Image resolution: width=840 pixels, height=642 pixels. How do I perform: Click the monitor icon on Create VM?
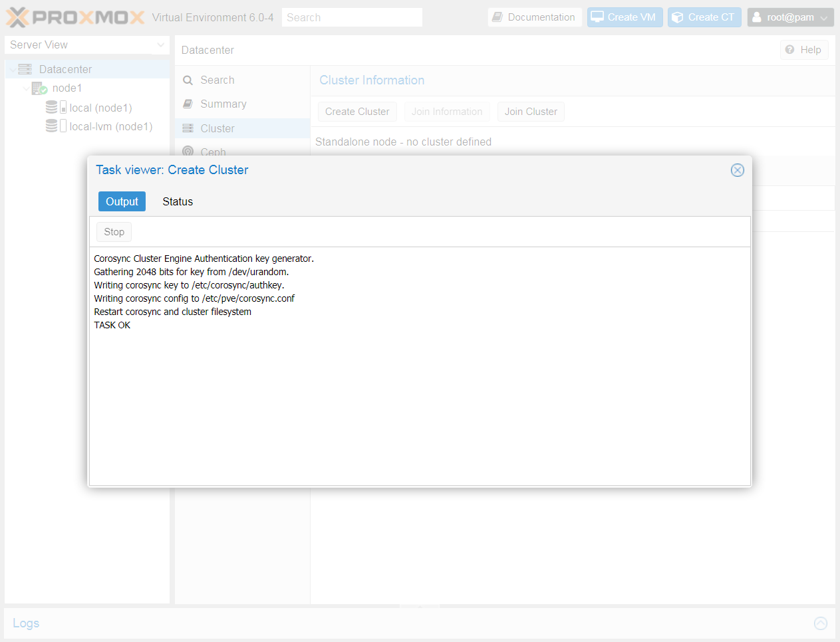tap(597, 17)
